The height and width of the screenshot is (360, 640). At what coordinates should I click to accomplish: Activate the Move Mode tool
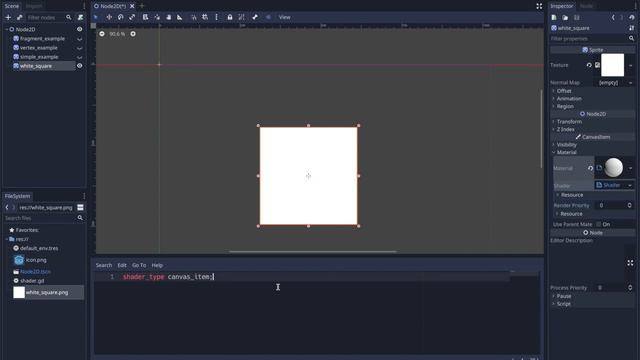point(109,17)
